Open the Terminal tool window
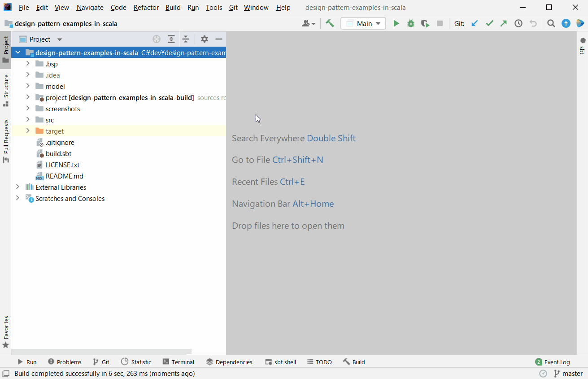 click(x=179, y=362)
